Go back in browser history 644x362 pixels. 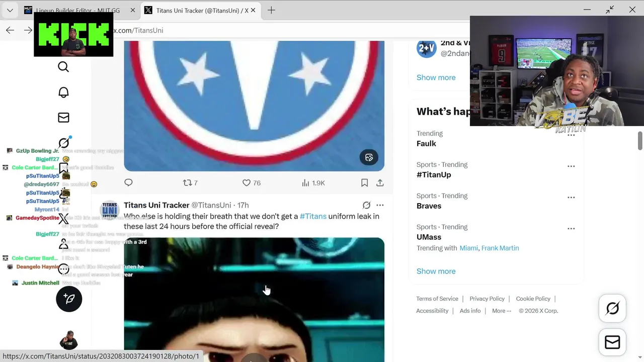point(10,30)
